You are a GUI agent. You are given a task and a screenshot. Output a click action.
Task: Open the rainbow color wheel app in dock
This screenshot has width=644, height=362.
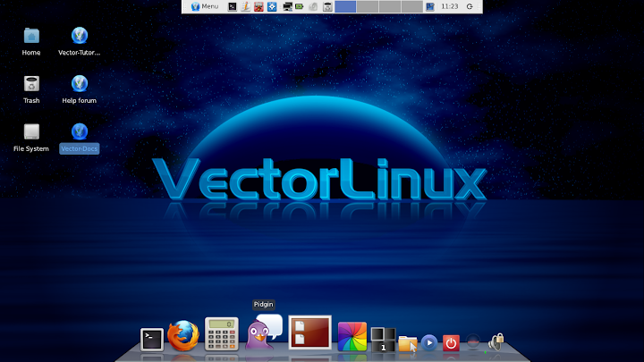point(352,337)
